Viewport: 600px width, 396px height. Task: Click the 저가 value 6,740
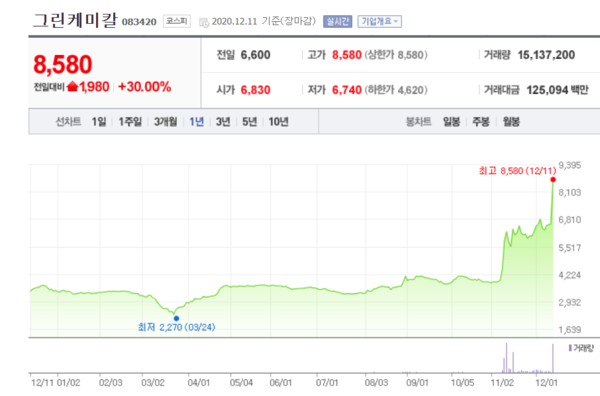(x=347, y=90)
